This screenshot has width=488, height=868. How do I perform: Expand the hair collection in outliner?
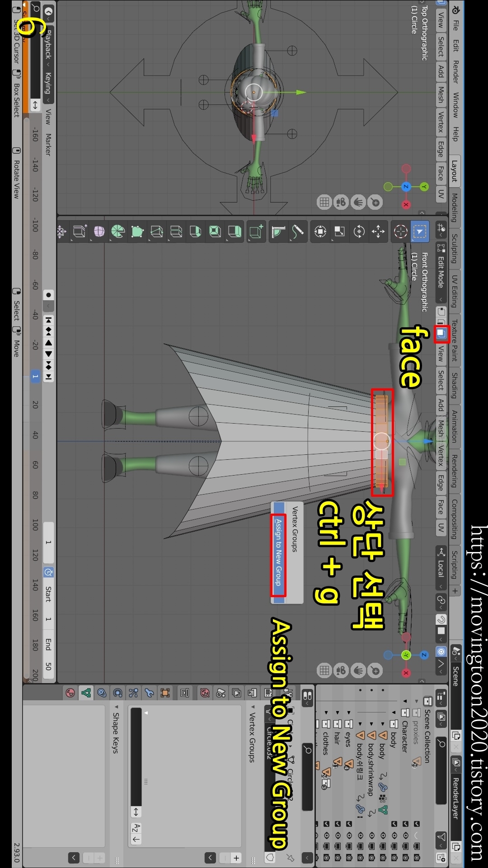[x=338, y=712]
